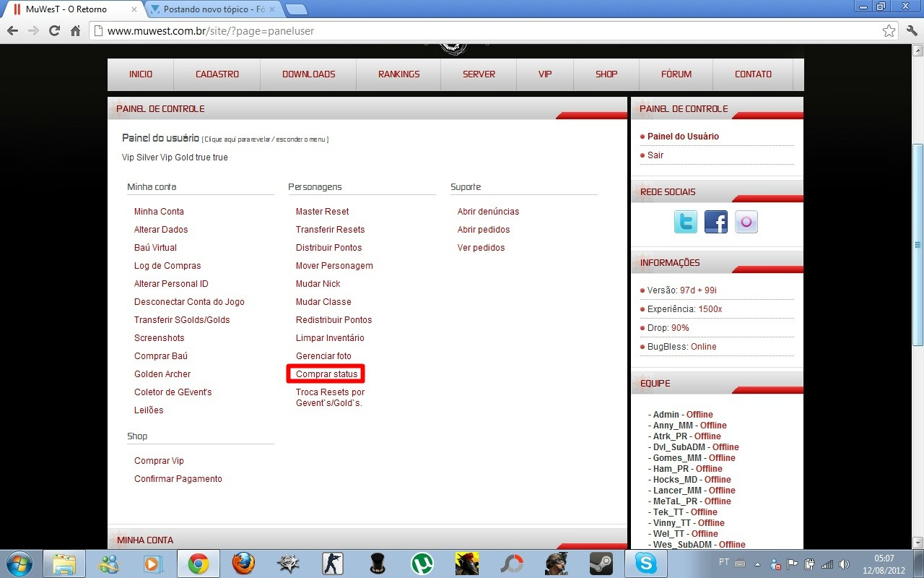
Task: Click Ver pedidos link
Action: click(x=481, y=248)
